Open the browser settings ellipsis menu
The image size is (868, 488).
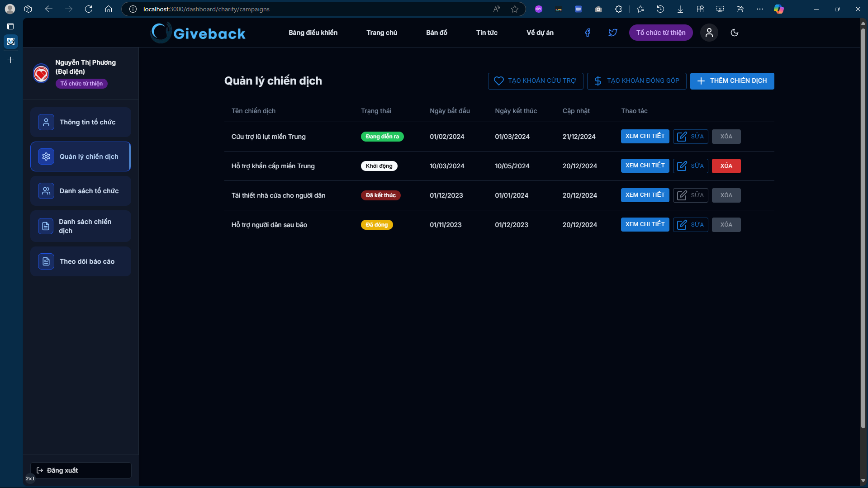pos(760,9)
